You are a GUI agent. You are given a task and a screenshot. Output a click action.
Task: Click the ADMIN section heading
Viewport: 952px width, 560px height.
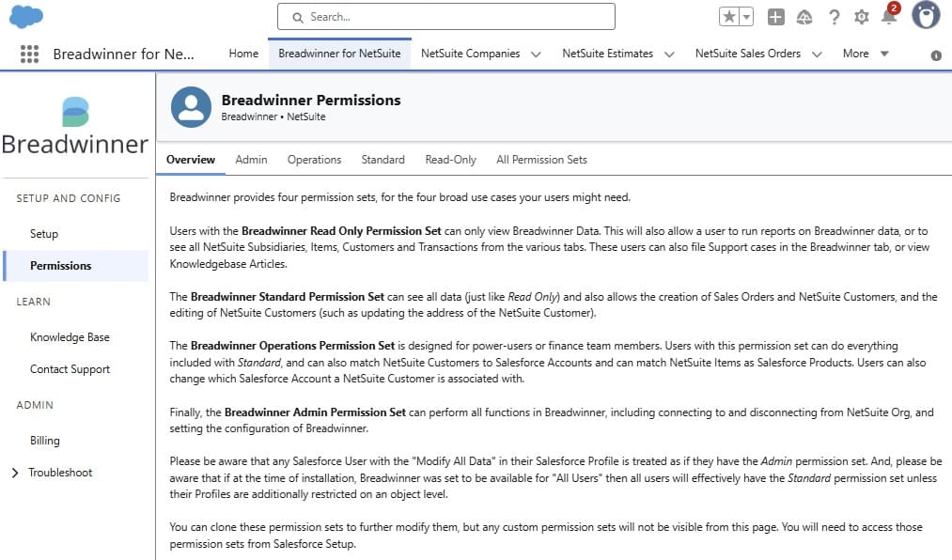[x=35, y=405]
